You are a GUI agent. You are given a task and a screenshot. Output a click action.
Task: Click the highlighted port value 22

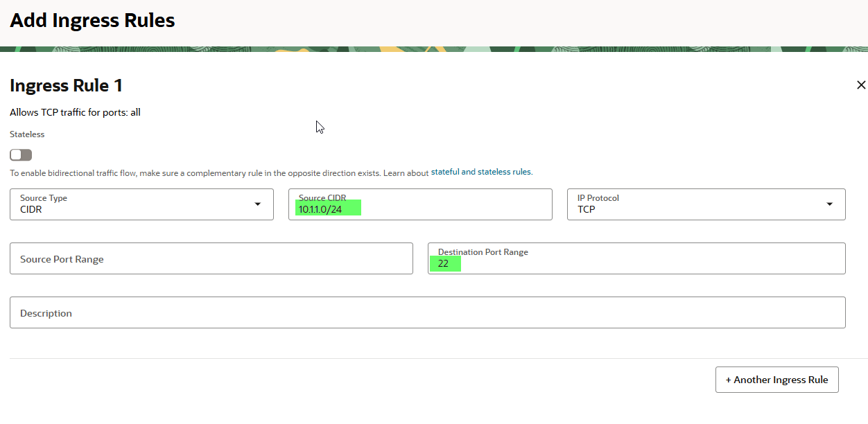(x=444, y=263)
